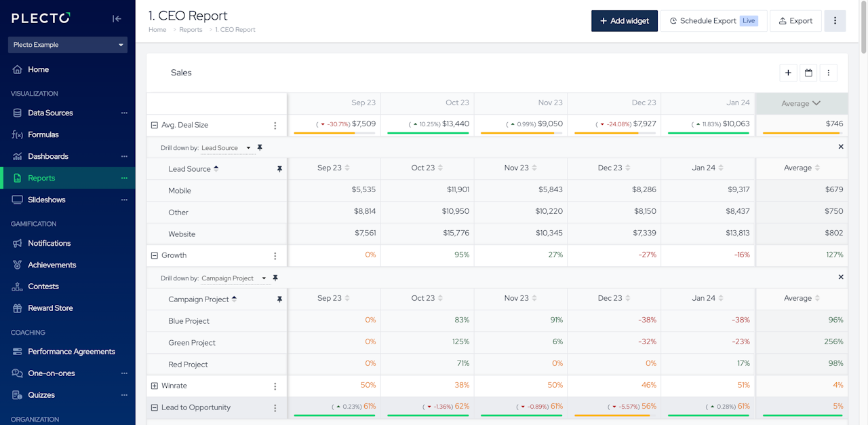
Task: Go to Dashboards in the sidebar
Action: pos(47,156)
